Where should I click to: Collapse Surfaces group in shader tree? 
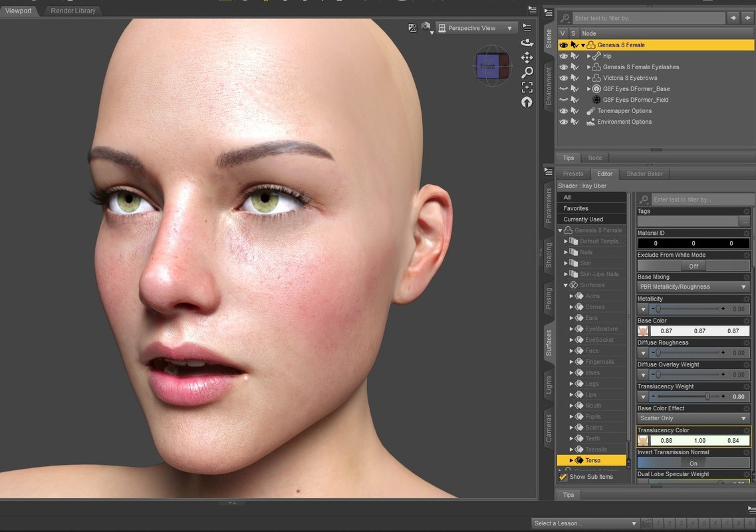tap(566, 285)
